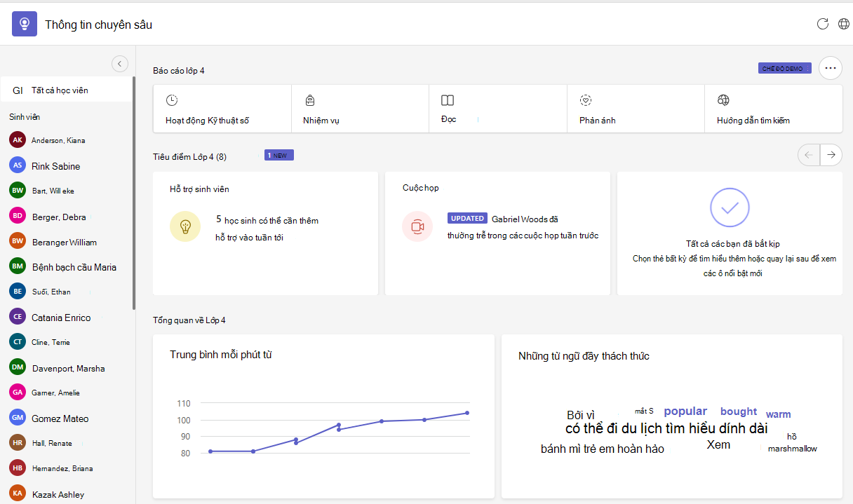Viewport: 853px width, 504px height.
Task: Click the student list scrollbar
Action: pos(134,193)
